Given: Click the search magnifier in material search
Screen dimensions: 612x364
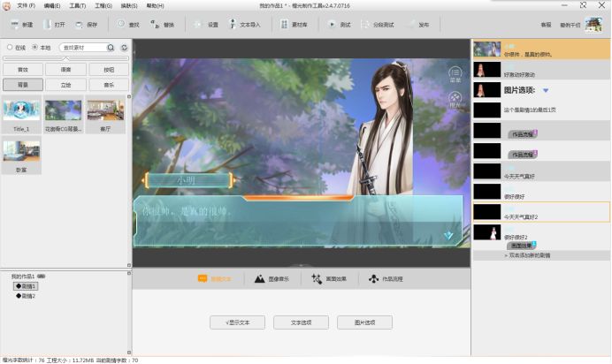Looking at the screenshot, I should (x=111, y=48).
